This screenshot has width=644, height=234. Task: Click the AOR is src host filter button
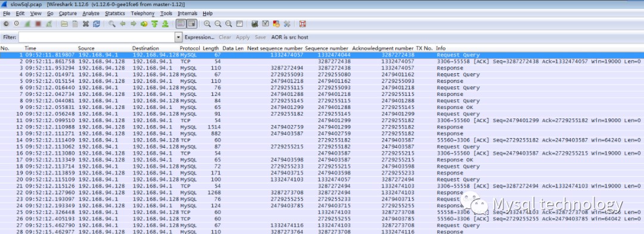[290, 38]
